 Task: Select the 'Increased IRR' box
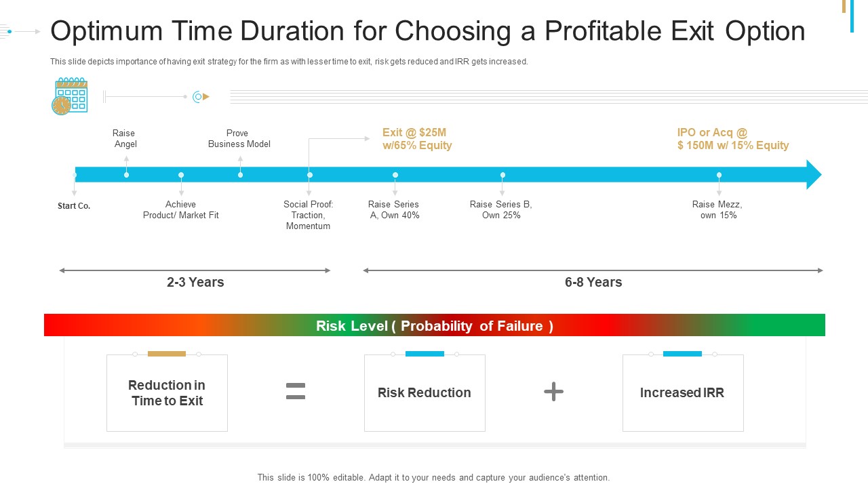tap(683, 393)
